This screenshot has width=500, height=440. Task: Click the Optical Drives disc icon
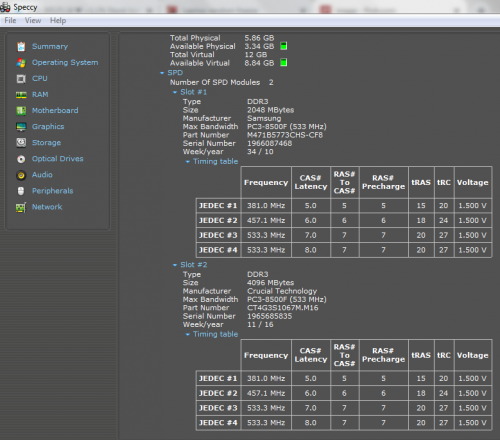point(21,159)
